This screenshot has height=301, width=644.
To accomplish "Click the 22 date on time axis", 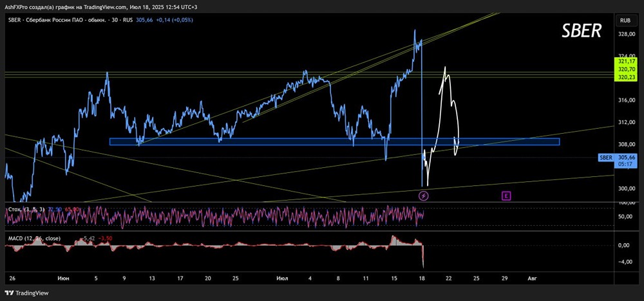I will 448,278.
